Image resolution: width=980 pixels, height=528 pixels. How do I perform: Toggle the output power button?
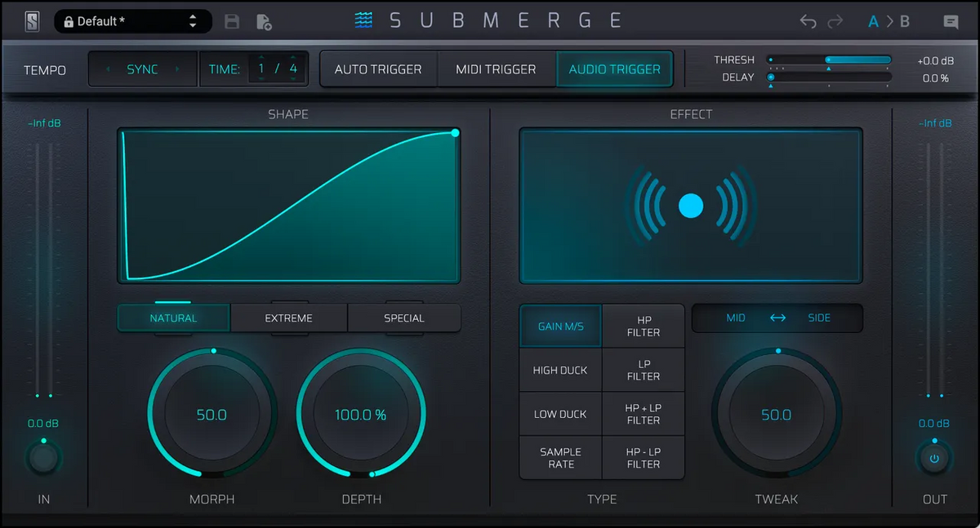click(x=933, y=458)
